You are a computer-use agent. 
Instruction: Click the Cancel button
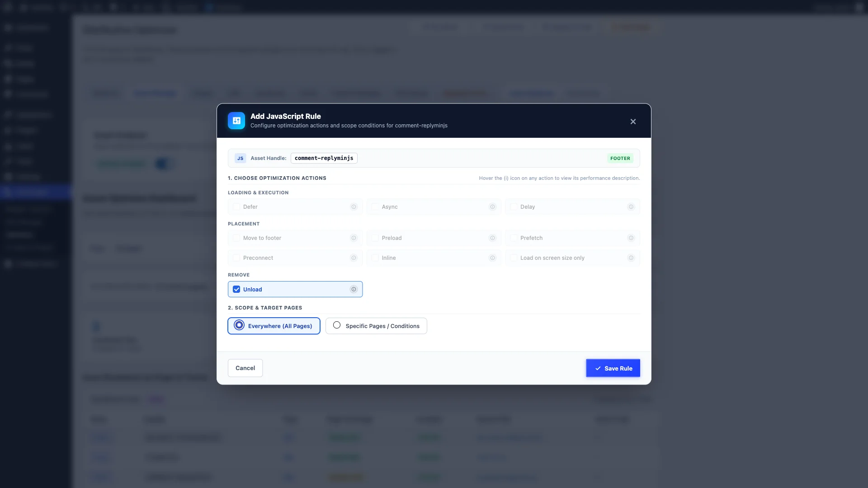[245, 368]
